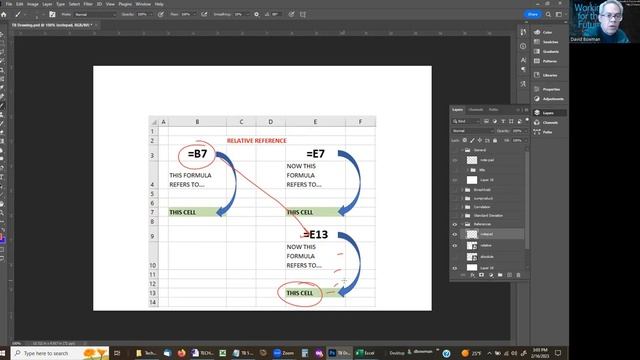The height and width of the screenshot is (360, 640).
Task: Toggle the Brush Settings panel icon
Action: point(52,14)
